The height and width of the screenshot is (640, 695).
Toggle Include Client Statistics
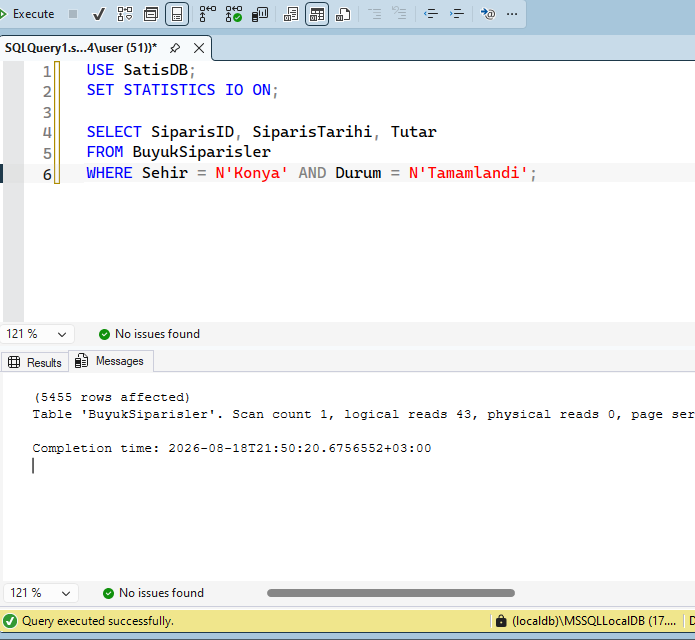tap(260, 14)
